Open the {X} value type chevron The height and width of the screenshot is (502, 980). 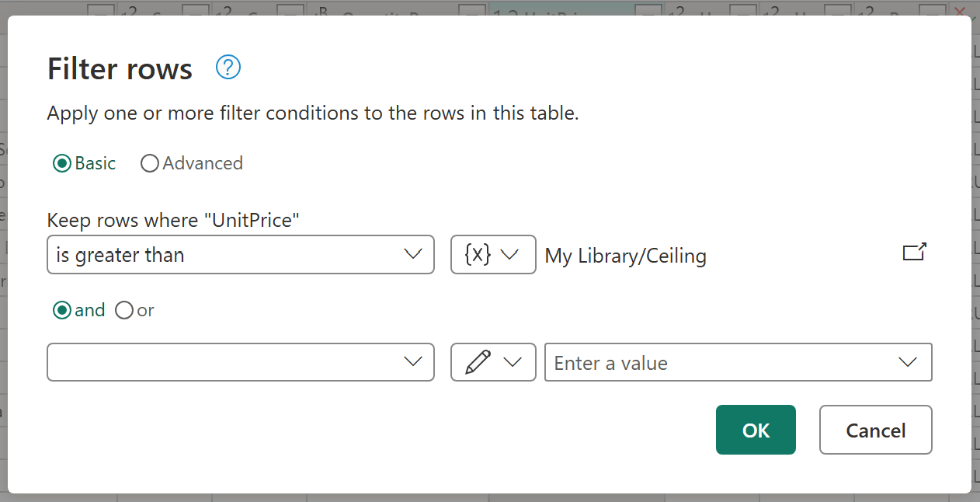coord(511,254)
